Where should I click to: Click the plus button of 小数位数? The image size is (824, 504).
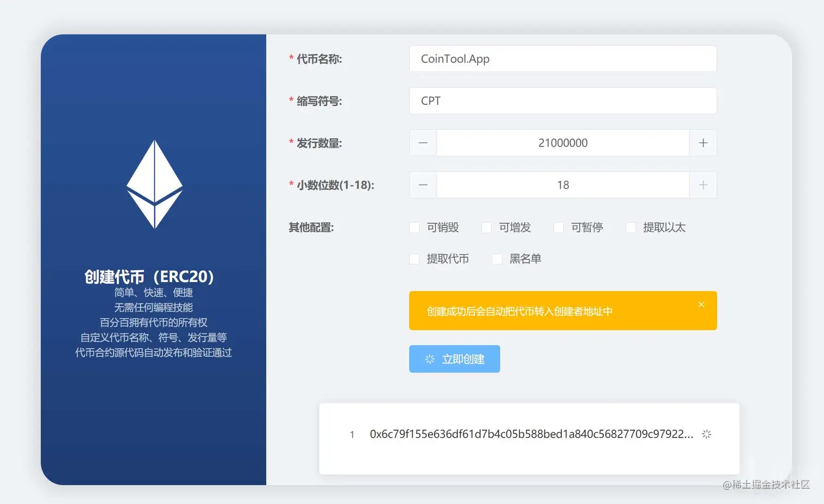703,185
